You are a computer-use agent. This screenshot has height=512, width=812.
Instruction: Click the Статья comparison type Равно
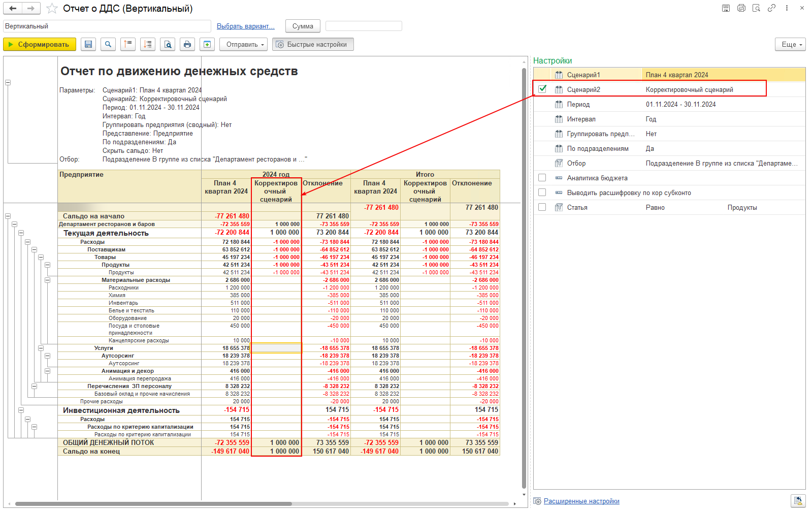655,207
